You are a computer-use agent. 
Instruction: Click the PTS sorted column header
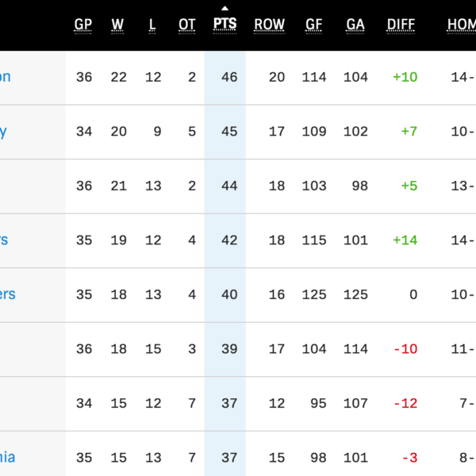[225, 25]
